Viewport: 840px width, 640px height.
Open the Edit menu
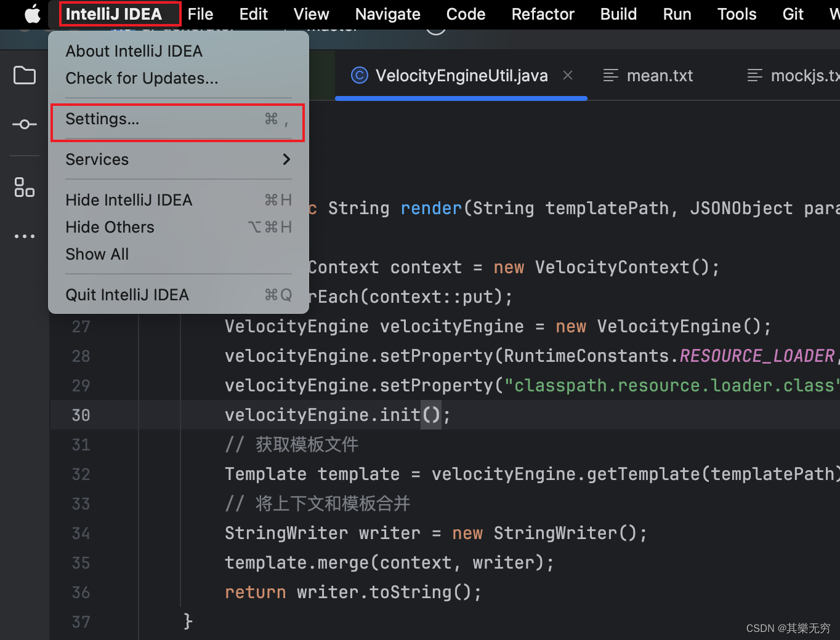(254, 14)
